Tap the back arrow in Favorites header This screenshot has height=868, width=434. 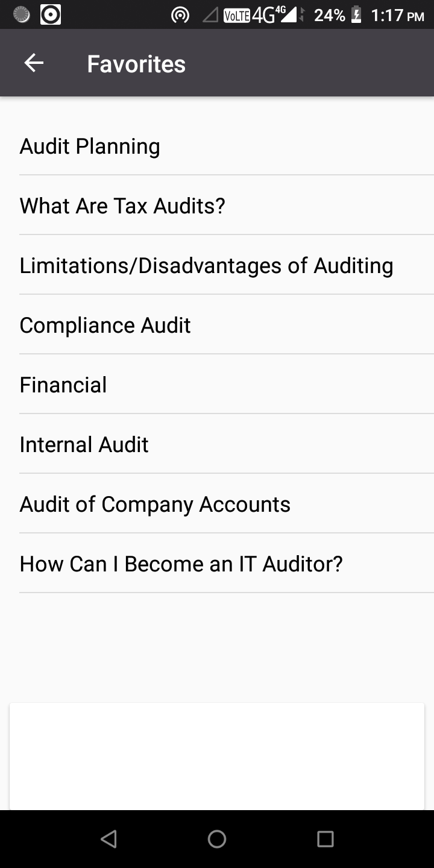[x=34, y=63]
